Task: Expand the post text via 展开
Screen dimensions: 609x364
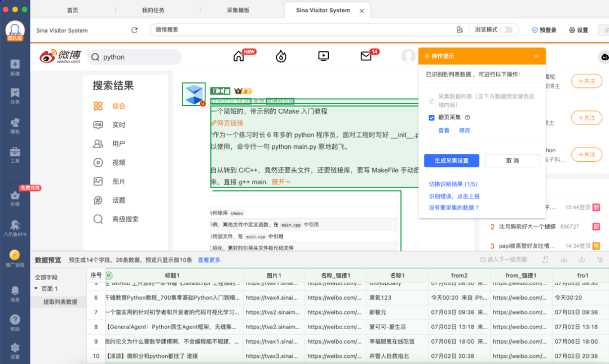Action: click(x=281, y=181)
